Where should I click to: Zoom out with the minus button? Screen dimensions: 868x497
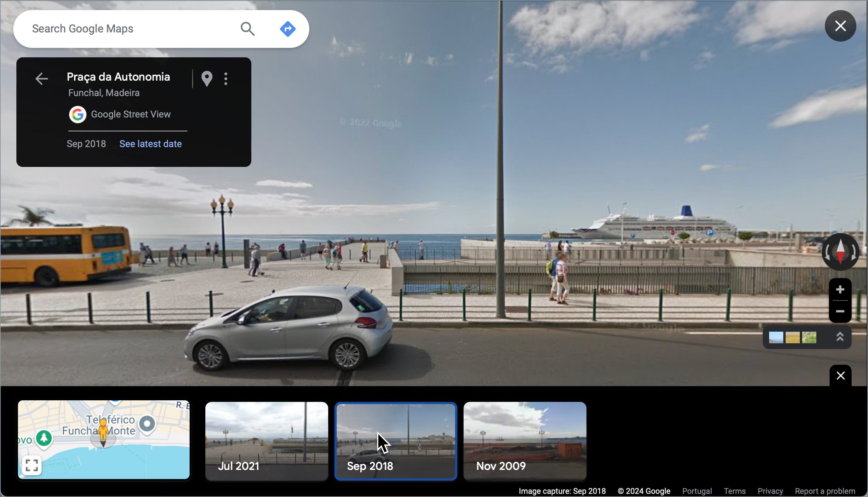pyautogui.click(x=840, y=311)
